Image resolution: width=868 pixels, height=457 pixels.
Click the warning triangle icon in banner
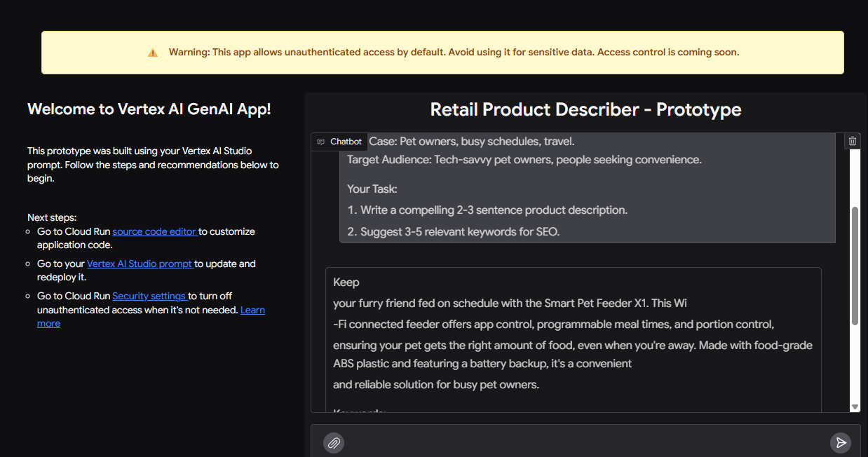coord(153,53)
